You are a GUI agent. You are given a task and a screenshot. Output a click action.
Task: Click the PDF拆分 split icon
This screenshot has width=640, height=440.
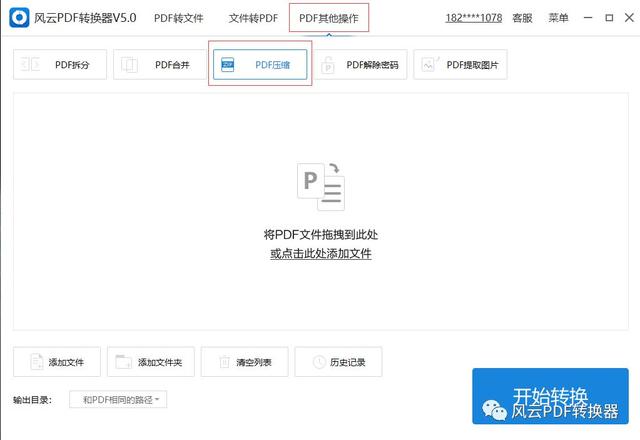tap(31, 64)
